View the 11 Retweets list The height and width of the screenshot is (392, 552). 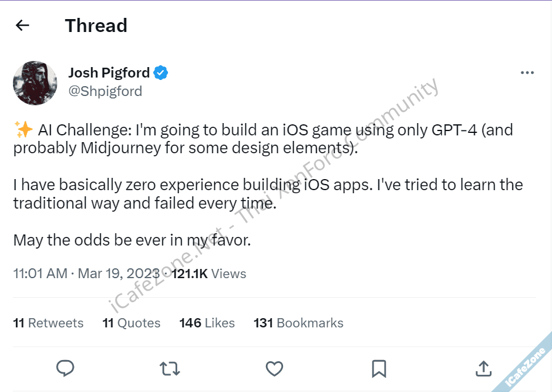48,322
